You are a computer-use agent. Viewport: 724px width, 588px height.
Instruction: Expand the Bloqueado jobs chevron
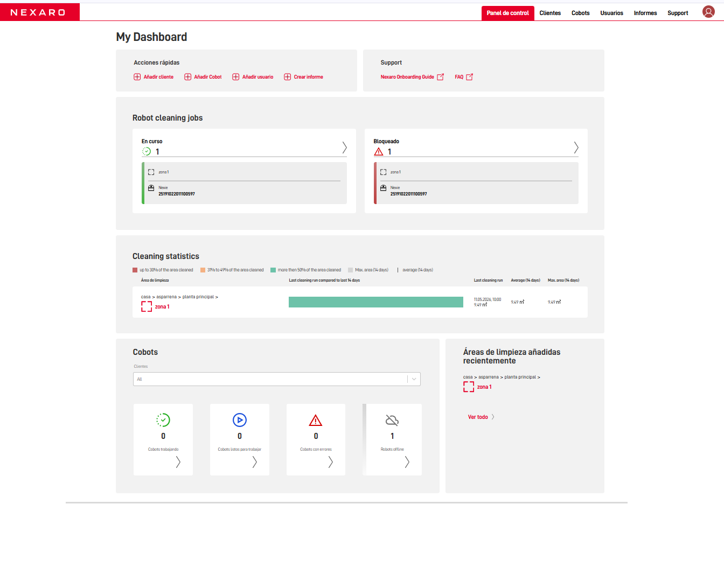pyautogui.click(x=576, y=147)
